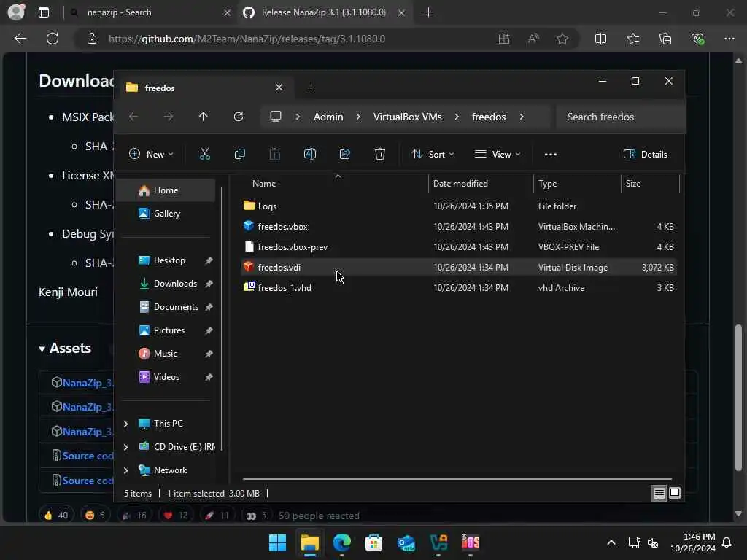747x560 pixels.
Task: Open Home in navigation pane
Action: coord(166,190)
